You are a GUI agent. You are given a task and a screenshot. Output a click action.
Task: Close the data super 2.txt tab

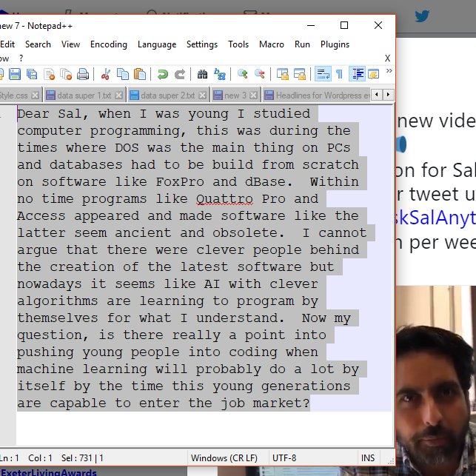tap(203, 95)
